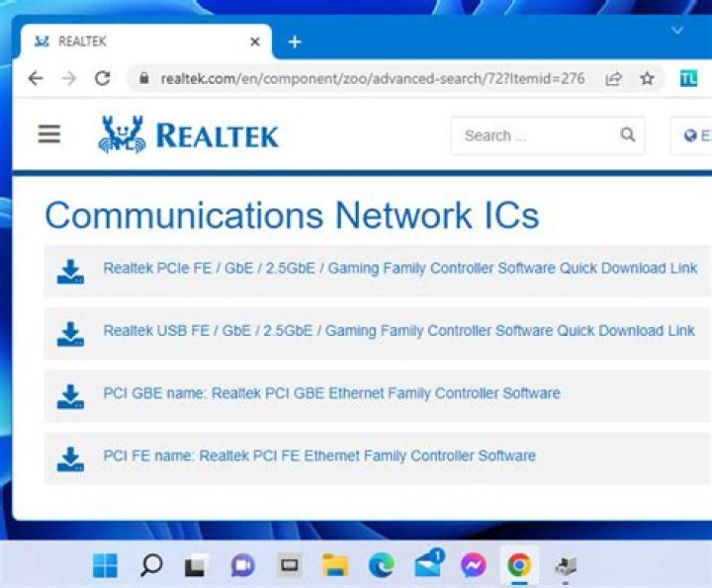Image resolution: width=712 pixels, height=588 pixels.
Task: Open Realtek PCI FE Ethernet Family Controller link
Action: (319, 456)
